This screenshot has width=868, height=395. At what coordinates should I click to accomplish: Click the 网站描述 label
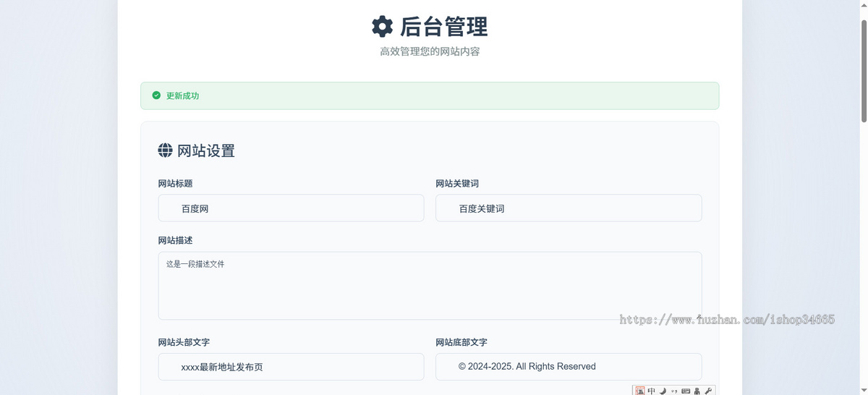(x=176, y=240)
